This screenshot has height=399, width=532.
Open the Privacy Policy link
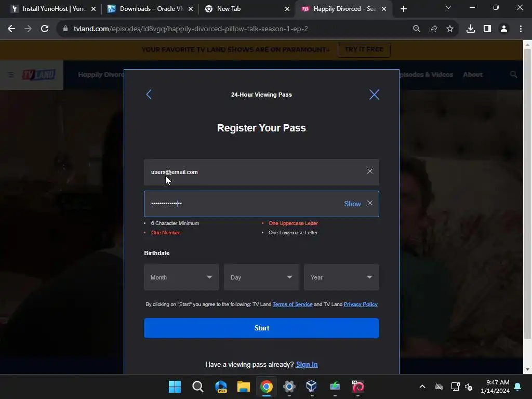coord(361,304)
